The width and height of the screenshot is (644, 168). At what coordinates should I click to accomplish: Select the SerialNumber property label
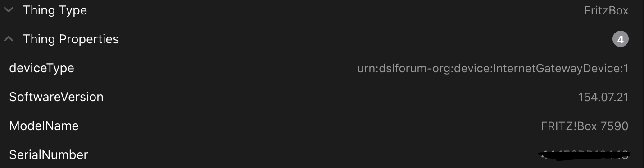pos(49,155)
